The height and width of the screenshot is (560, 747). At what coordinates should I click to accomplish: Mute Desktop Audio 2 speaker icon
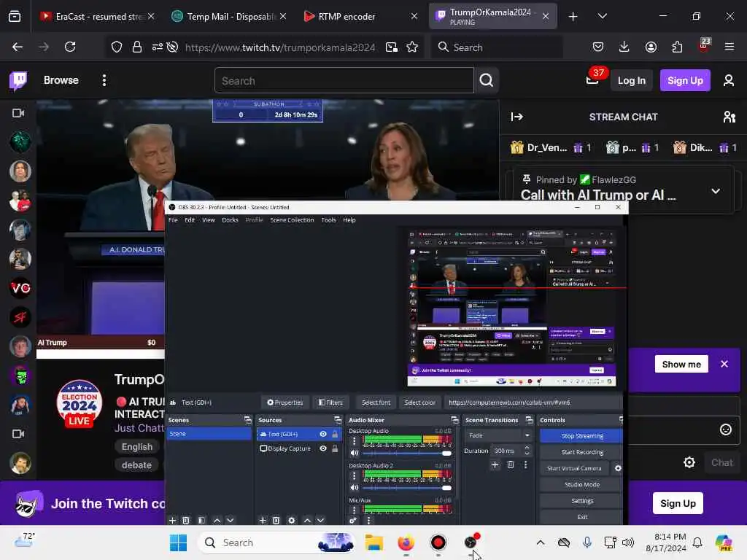pyautogui.click(x=354, y=488)
